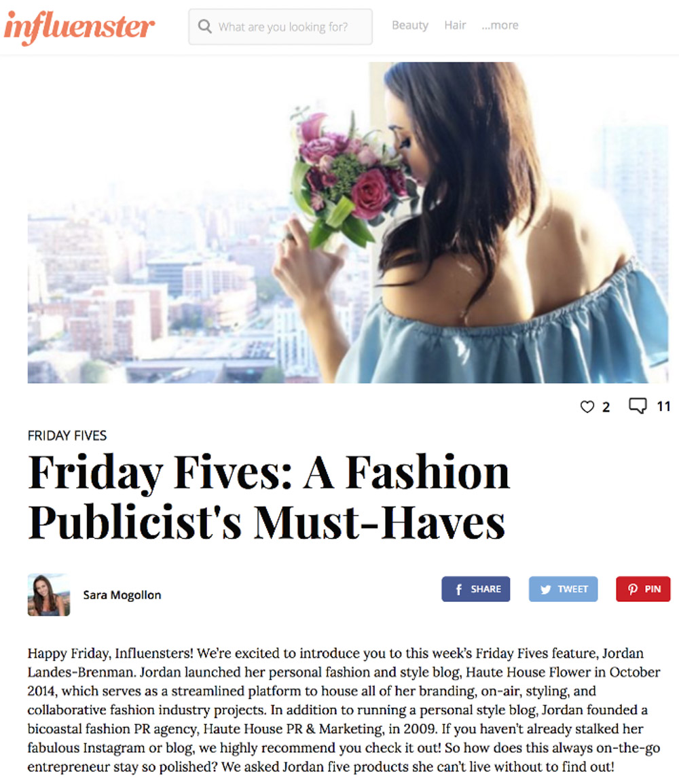Open Sara Mogollon's avatar photo

pyautogui.click(x=48, y=594)
